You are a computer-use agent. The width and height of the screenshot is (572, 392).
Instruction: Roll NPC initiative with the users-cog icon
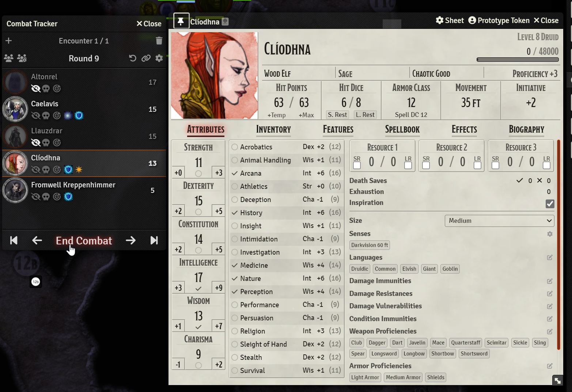[22, 58]
